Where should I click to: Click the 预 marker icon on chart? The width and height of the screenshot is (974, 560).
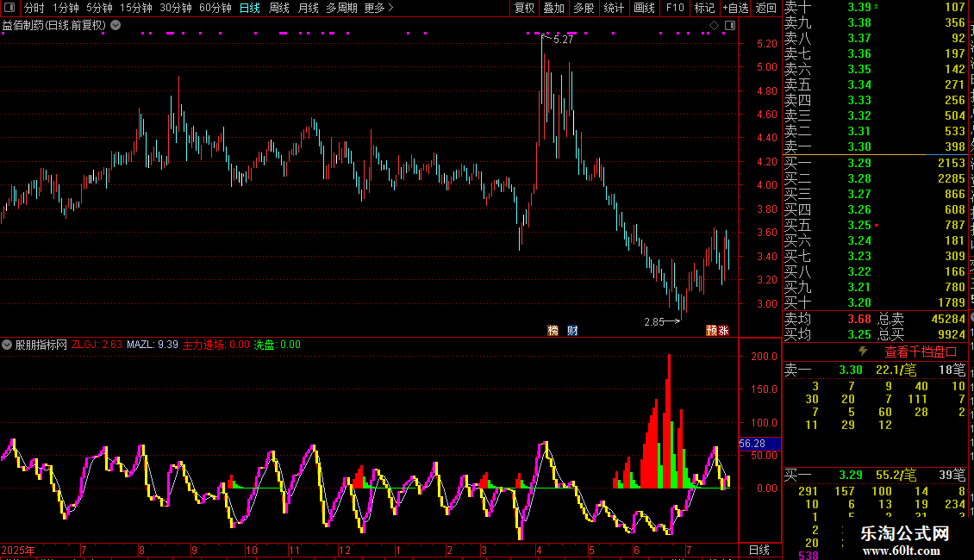711,330
